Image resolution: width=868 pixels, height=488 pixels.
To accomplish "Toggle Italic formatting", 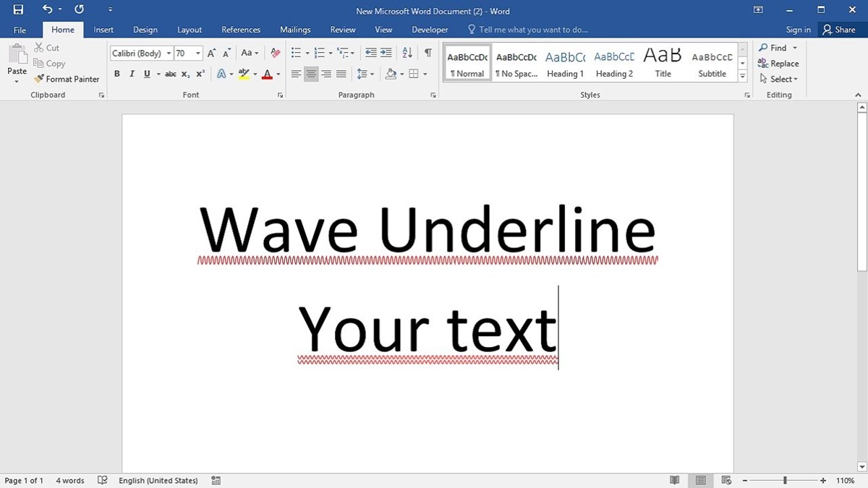I will click(x=132, y=74).
